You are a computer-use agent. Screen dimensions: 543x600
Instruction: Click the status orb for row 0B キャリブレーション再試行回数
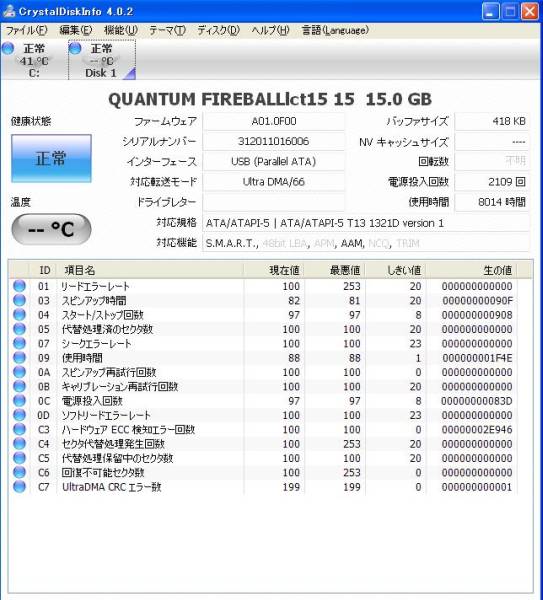point(20,386)
